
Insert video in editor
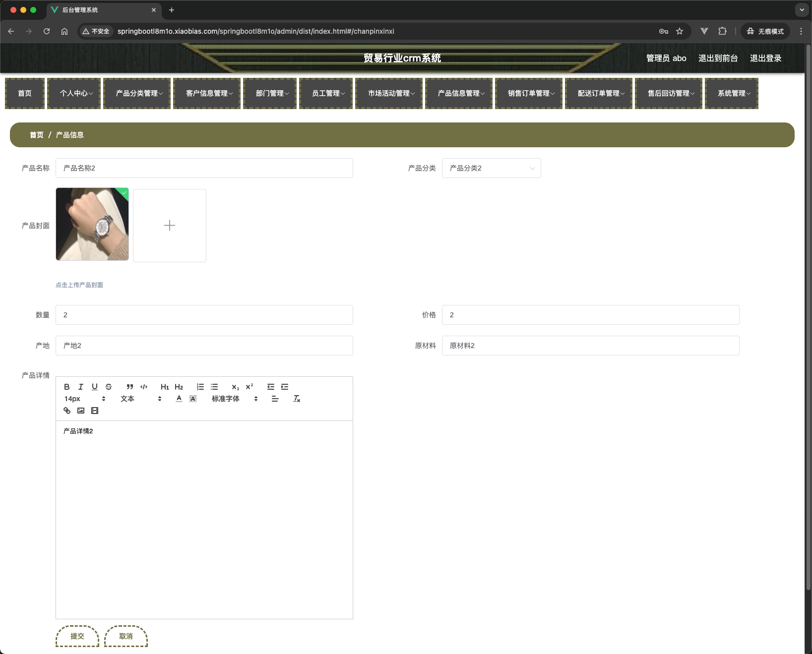pos(95,411)
